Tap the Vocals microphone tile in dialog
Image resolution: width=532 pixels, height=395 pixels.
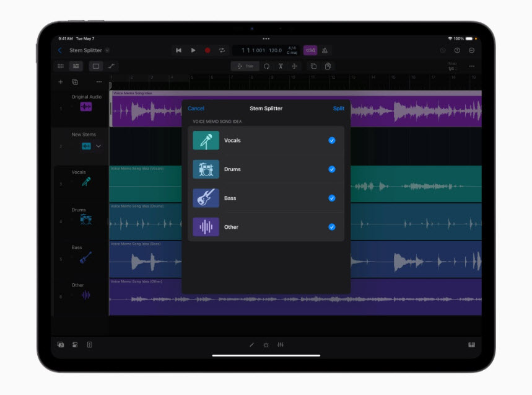pyautogui.click(x=206, y=140)
